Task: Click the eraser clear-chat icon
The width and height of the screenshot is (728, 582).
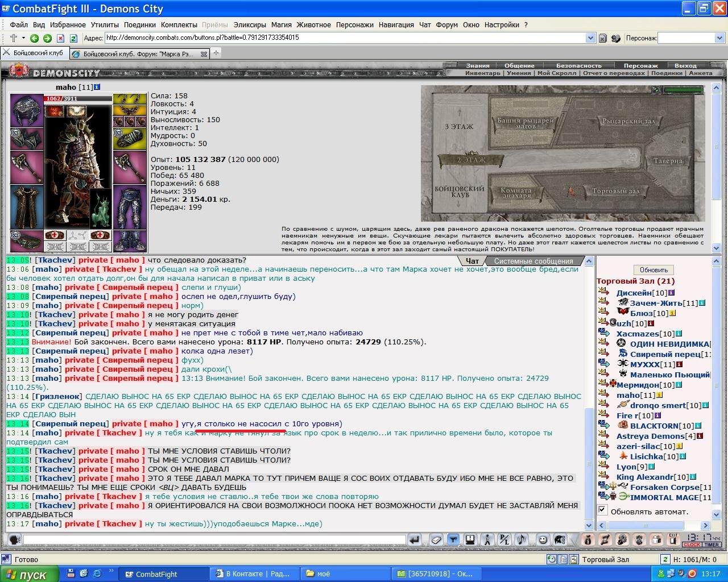Action: pyautogui.click(x=435, y=540)
